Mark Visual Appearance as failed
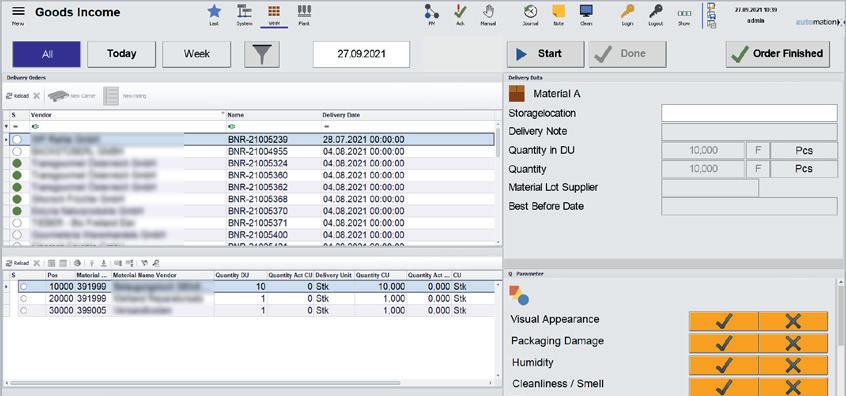The height and width of the screenshot is (396, 846). [x=793, y=322]
